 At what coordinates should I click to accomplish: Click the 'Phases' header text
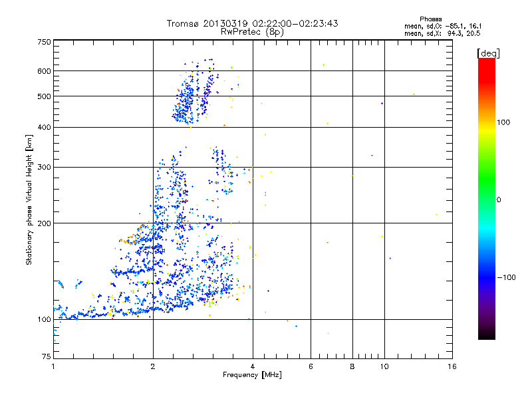point(430,19)
